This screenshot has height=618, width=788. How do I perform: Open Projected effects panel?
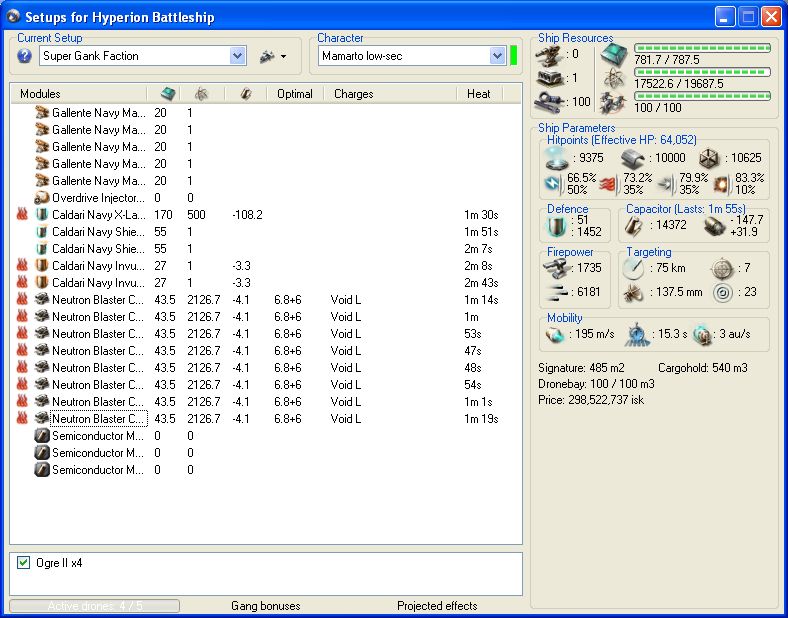[x=437, y=606]
